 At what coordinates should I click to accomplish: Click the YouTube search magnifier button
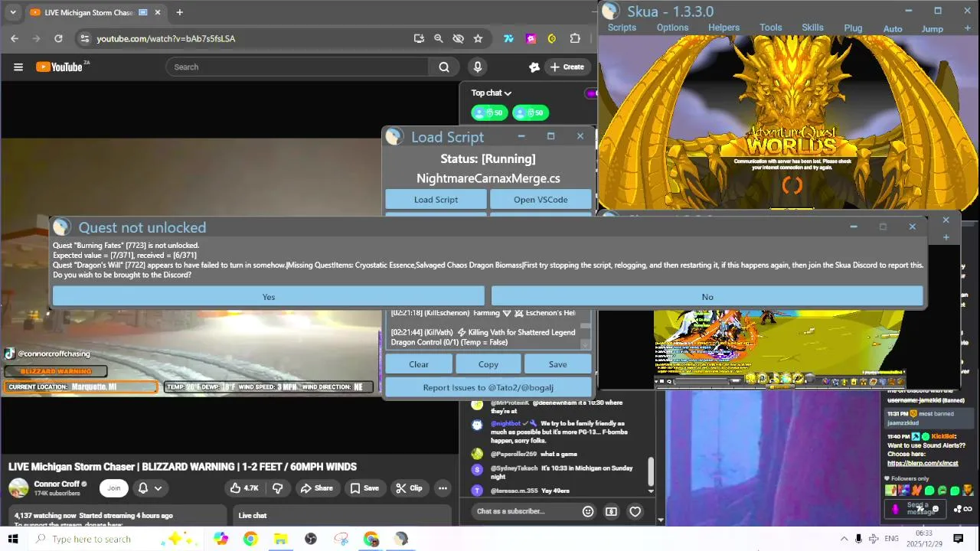pos(444,67)
